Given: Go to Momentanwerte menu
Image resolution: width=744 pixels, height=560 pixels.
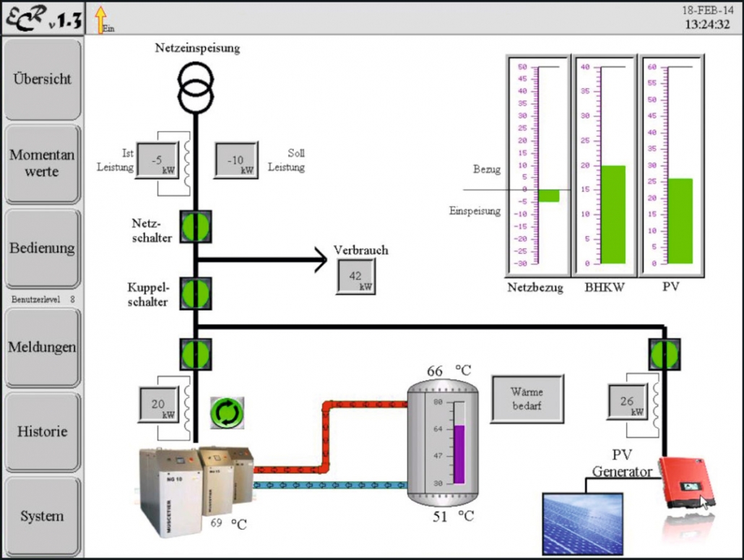Looking at the screenshot, I should click(x=42, y=164).
